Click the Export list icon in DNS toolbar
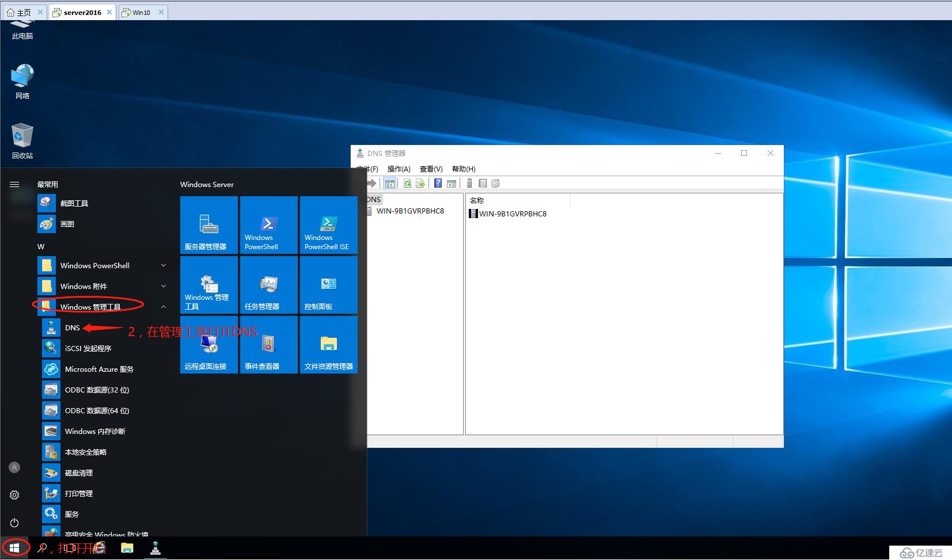The width and height of the screenshot is (952, 560). pos(420,183)
